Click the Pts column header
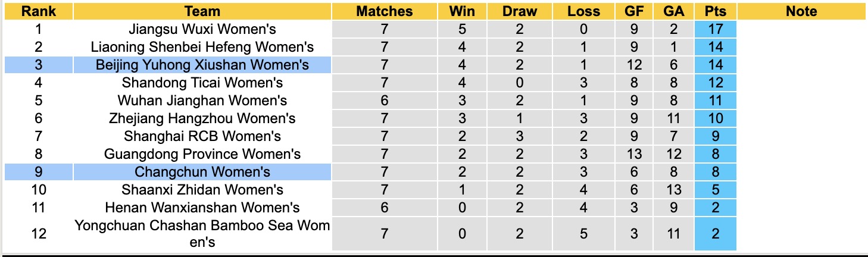Screen dimensions: 868x257 (715, 11)
